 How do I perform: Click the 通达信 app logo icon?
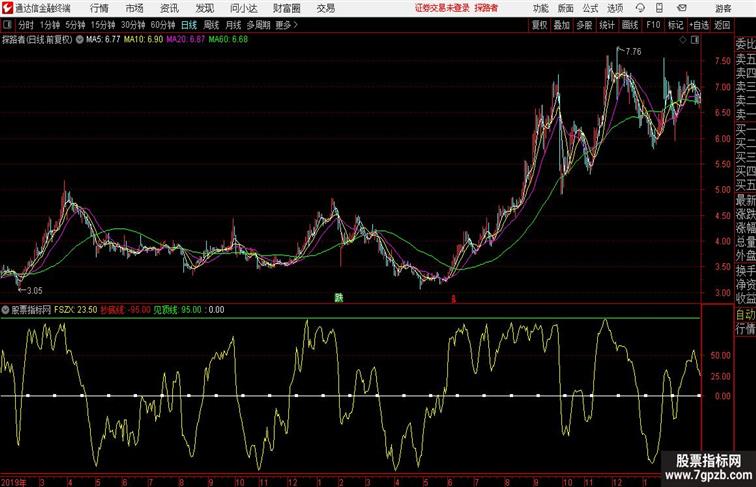pos(7,8)
